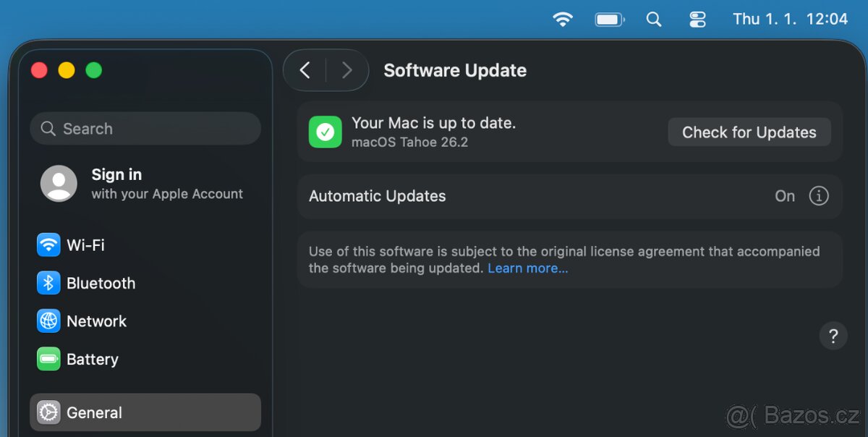Open Control Center from menu bar
The width and height of the screenshot is (868, 437).
pyautogui.click(x=697, y=20)
